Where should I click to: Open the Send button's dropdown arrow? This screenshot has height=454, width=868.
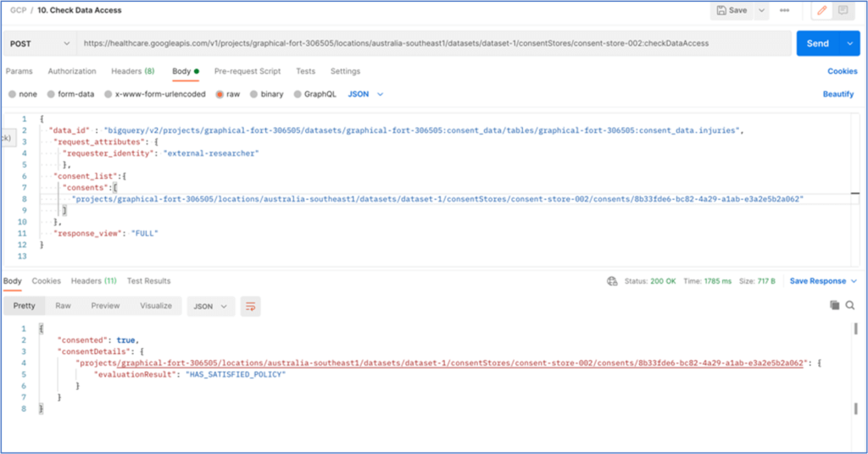point(849,44)
